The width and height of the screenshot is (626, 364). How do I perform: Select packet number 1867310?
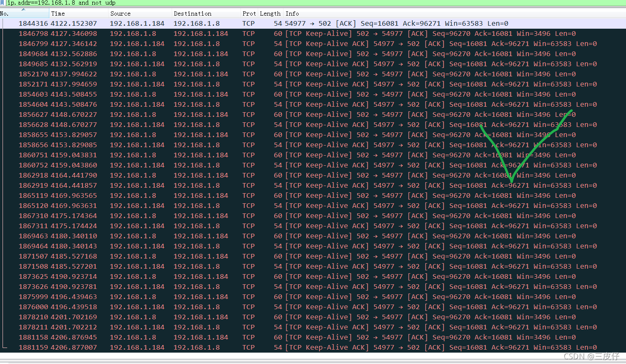(313, 216)
